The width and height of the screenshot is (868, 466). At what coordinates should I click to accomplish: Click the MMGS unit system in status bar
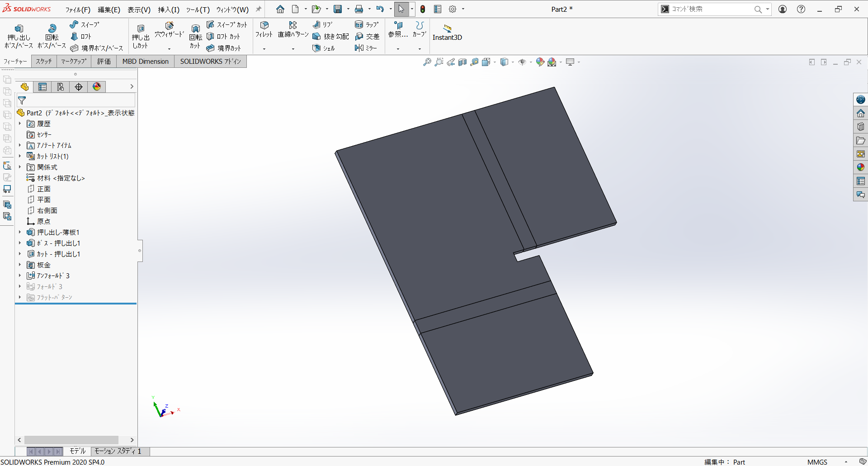tap(817, 462)
